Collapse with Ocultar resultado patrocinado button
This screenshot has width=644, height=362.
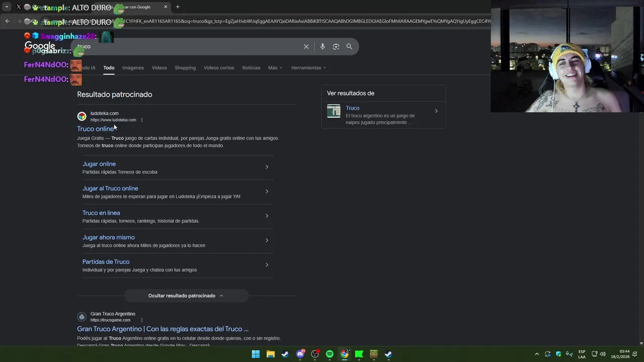186,296
